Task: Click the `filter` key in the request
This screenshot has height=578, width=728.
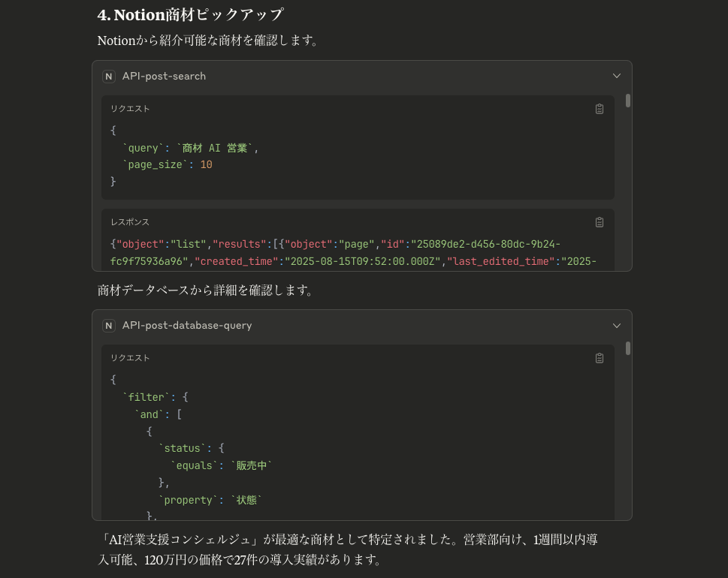Action: [147, 397]
